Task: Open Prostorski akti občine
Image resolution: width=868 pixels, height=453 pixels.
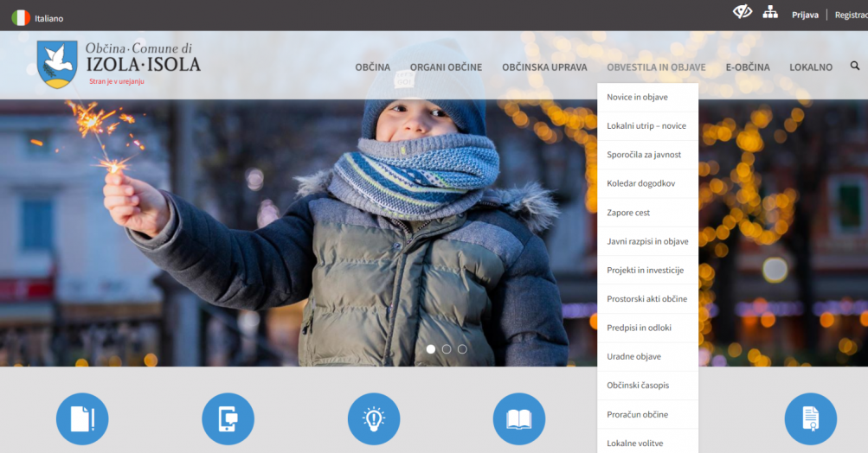Action: [x=647, y=298]
